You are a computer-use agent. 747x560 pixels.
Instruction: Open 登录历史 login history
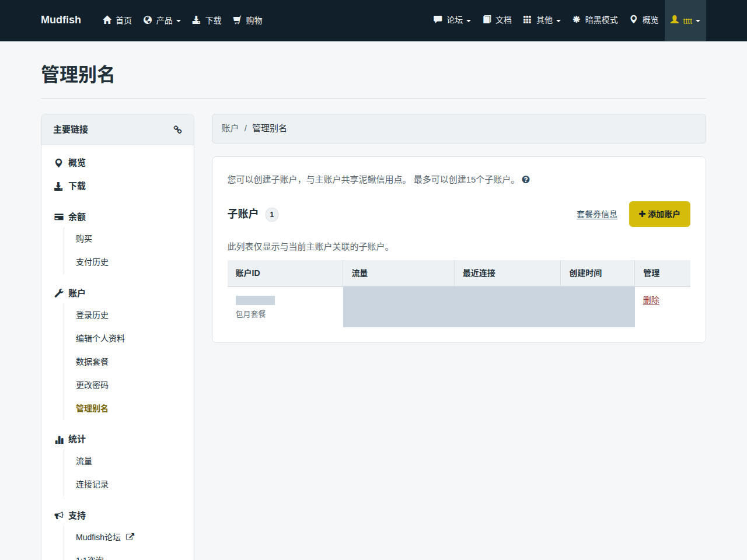tap(92, 315)
